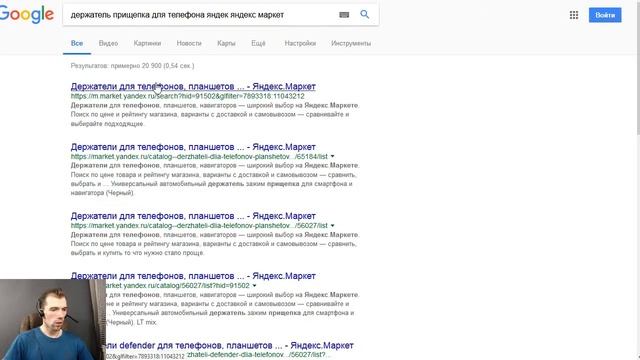Switch to the Карты tab
The image size is (640, 360).
pos(226,43)
